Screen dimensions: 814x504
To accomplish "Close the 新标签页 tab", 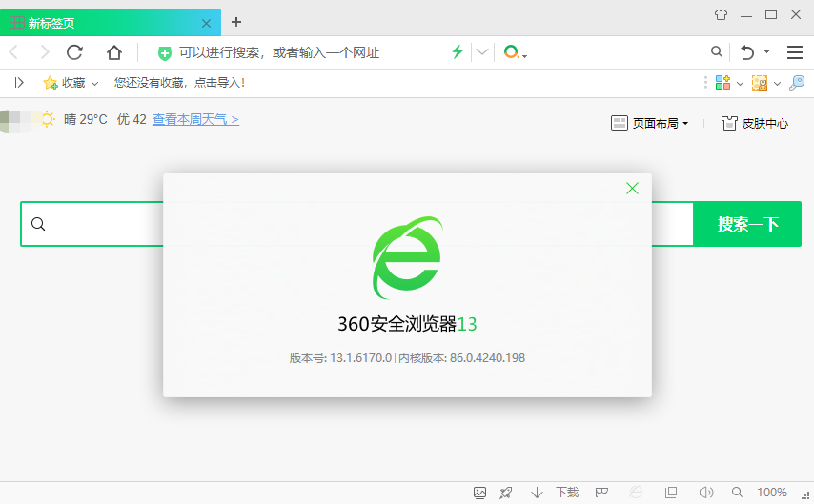I will (x=206, y=24).
